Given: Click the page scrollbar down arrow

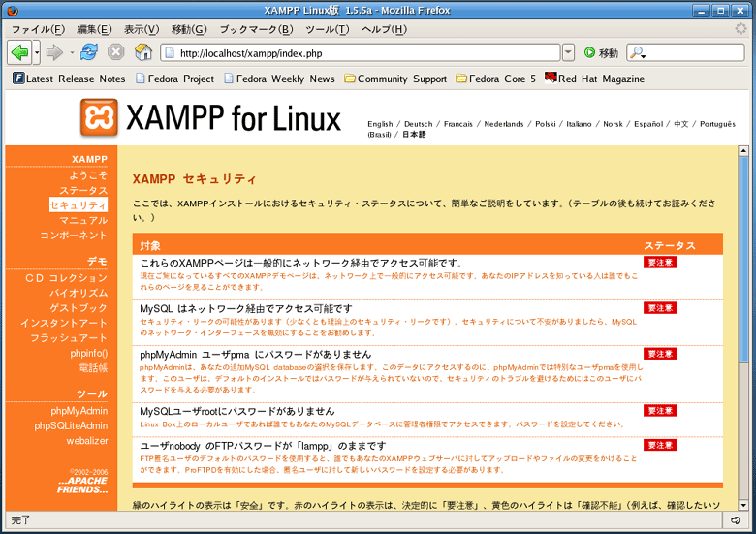Looking at the screenshot, I should pyautogui.click(x=743, y=505).
